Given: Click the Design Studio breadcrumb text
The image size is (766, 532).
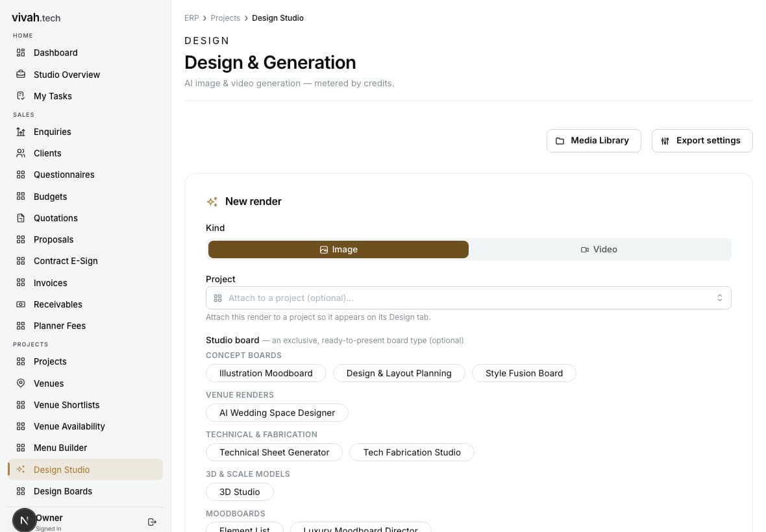Looking at the screenshot, I should pos(277,18).
